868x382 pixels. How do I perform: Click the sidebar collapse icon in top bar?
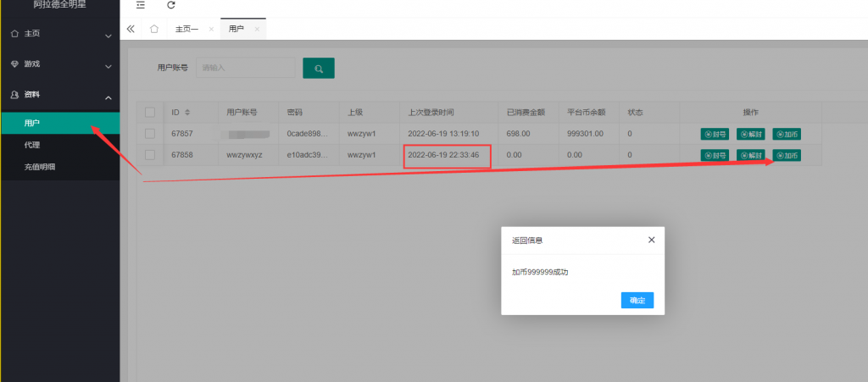point(141,5)
